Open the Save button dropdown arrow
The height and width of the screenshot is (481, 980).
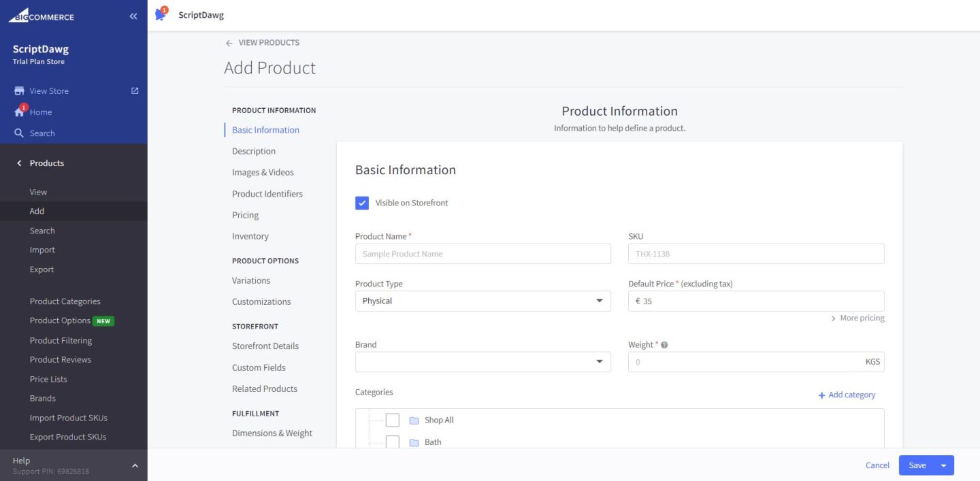coord(943,465)
